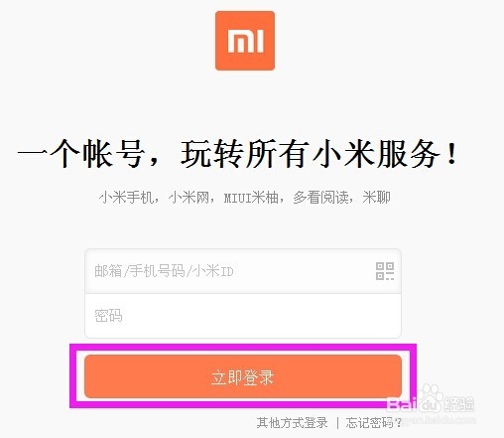This screenshot has width=504, height=438.
Task: Click the 小米服务 part of the headline
Action: coord(376,153)
